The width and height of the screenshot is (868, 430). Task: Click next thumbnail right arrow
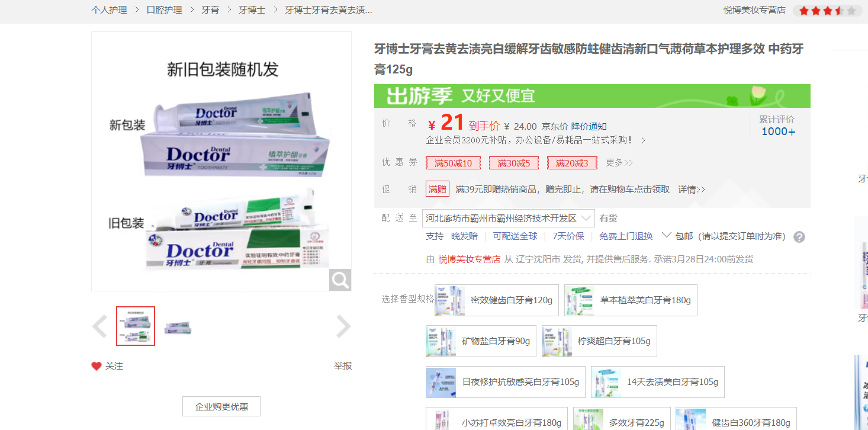click(343, 326)
